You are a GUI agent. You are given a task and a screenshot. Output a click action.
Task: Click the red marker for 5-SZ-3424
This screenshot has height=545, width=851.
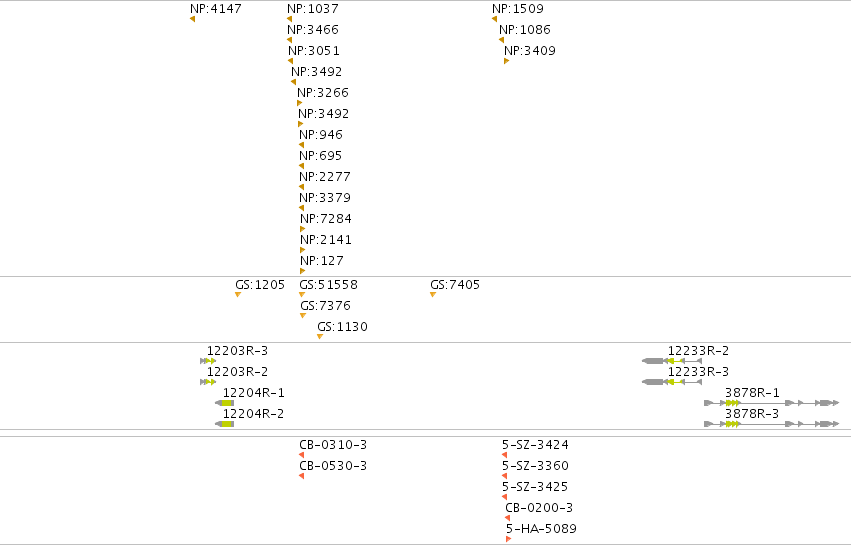(504, 455)
